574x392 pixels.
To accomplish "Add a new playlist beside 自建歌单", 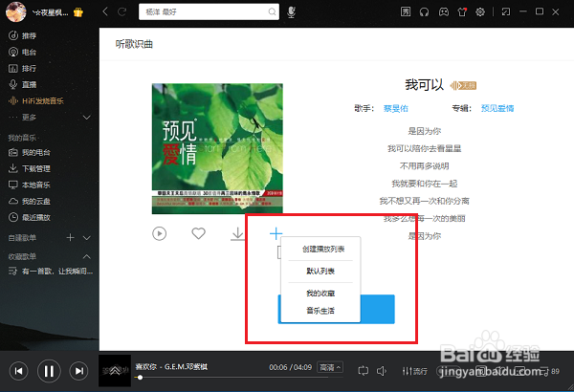I will coord(70,237).
